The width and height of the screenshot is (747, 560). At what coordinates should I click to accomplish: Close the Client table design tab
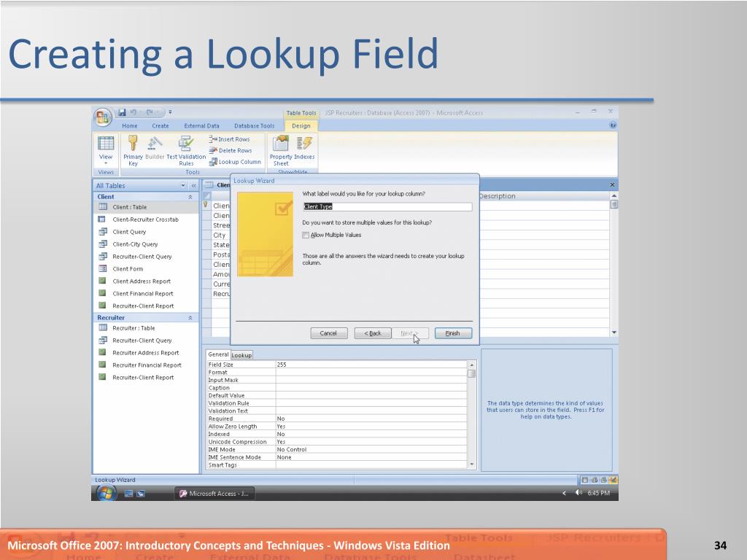(x=612, y=184)
